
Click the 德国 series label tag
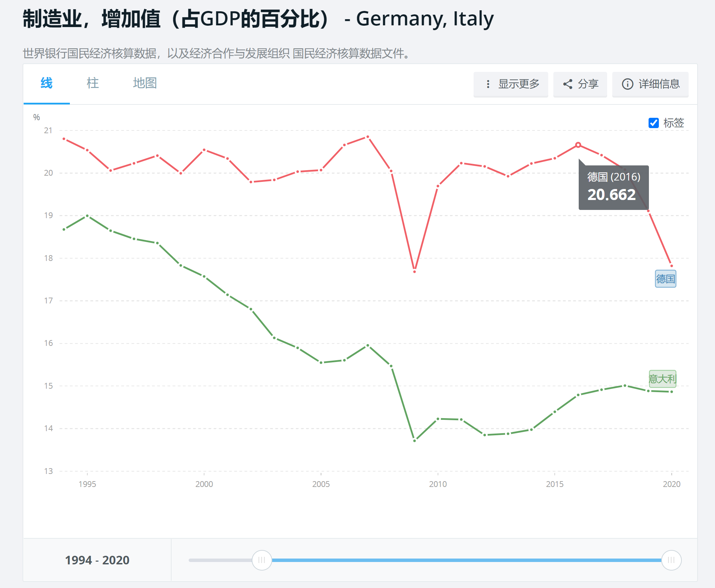pyautogui.click(x=665, y=279)
